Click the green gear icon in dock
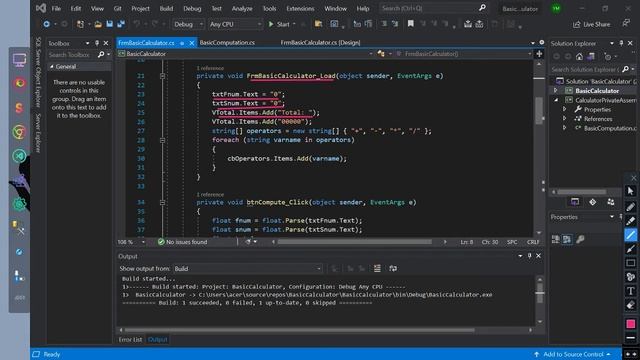This screenshot has width=640, height=360. coord(19,204)
